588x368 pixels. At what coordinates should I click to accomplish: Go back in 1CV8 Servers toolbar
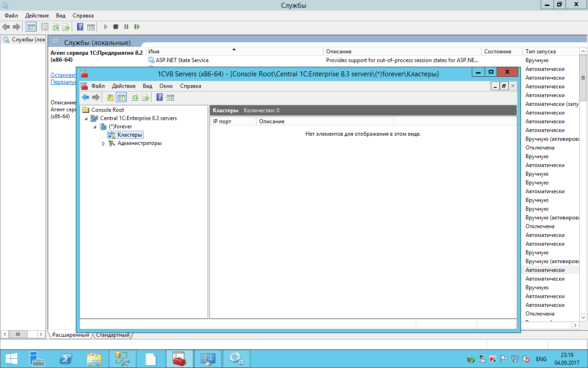point(85,97)
